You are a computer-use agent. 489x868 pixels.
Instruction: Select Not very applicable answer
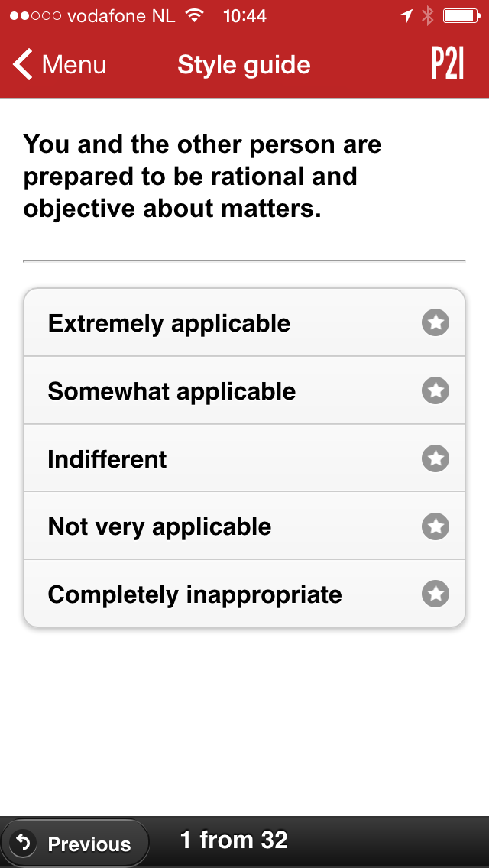[160, 526]
